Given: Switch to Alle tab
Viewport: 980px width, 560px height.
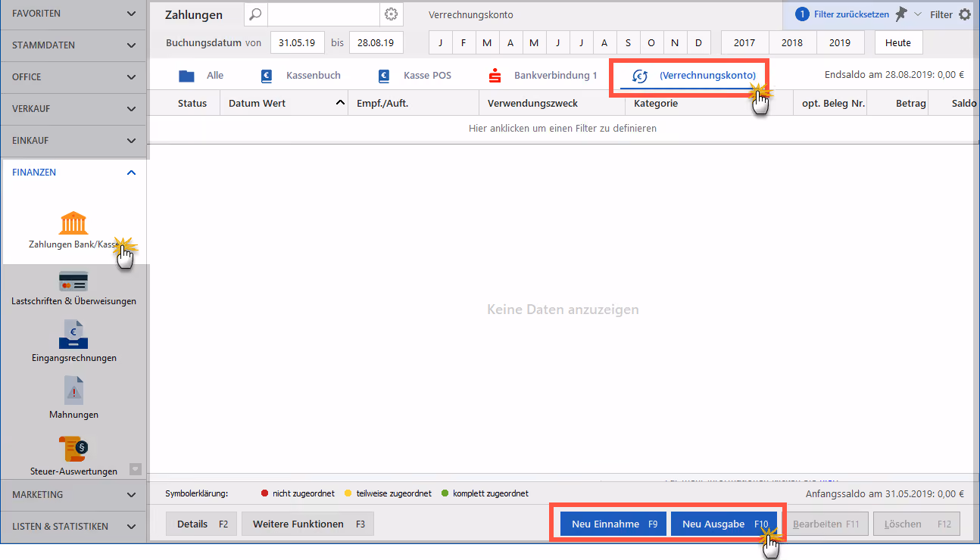Looking at the screenshot, I should [x=201, y=76].
